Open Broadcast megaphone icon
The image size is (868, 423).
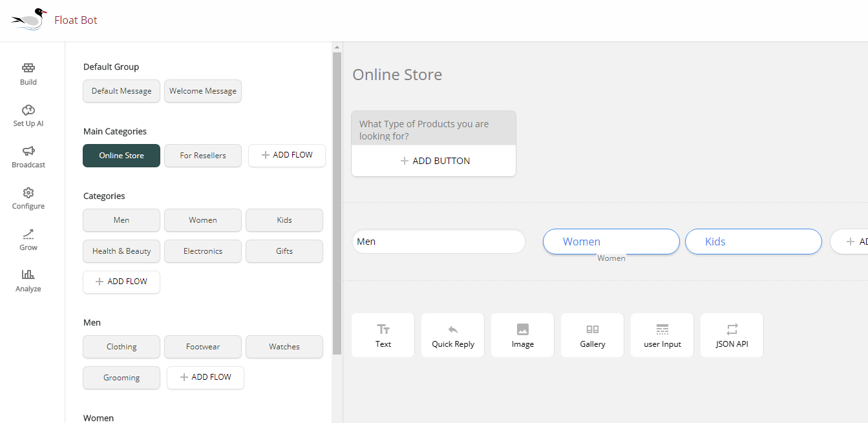(x=28, y=151)
